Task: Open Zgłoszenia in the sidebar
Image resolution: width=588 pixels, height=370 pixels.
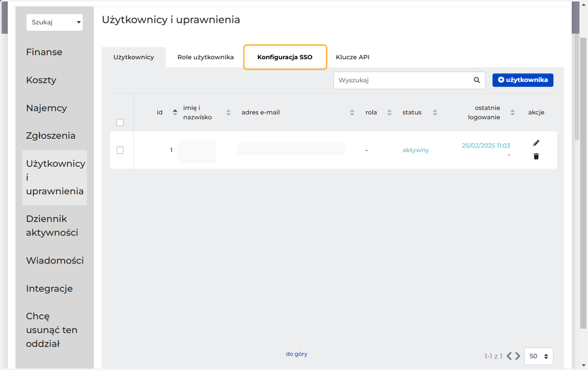Action: pos(51,136)
